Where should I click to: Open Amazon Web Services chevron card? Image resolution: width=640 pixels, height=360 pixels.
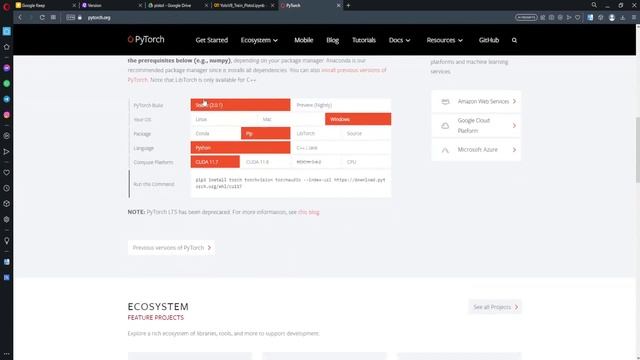point(476,101)
